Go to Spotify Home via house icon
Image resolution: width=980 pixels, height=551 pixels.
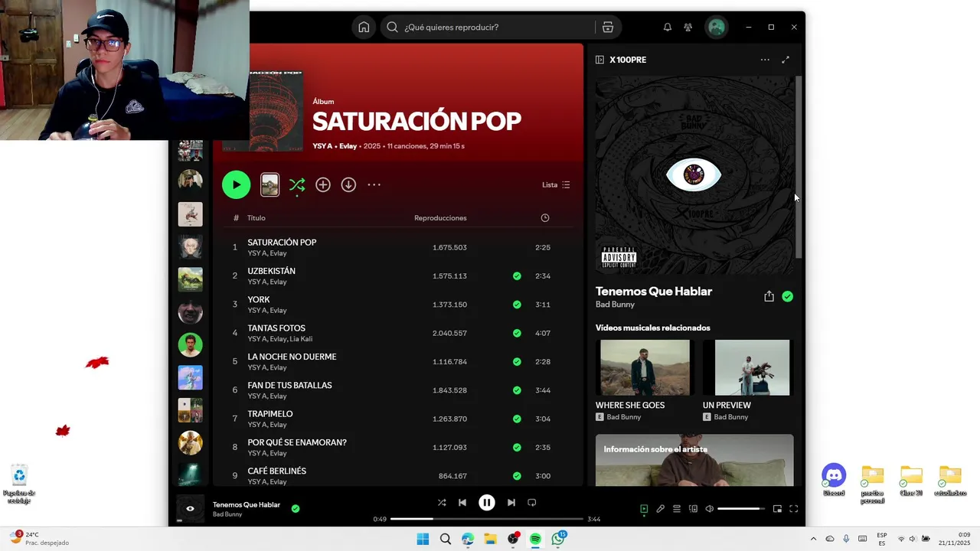[x=364, y=27]
